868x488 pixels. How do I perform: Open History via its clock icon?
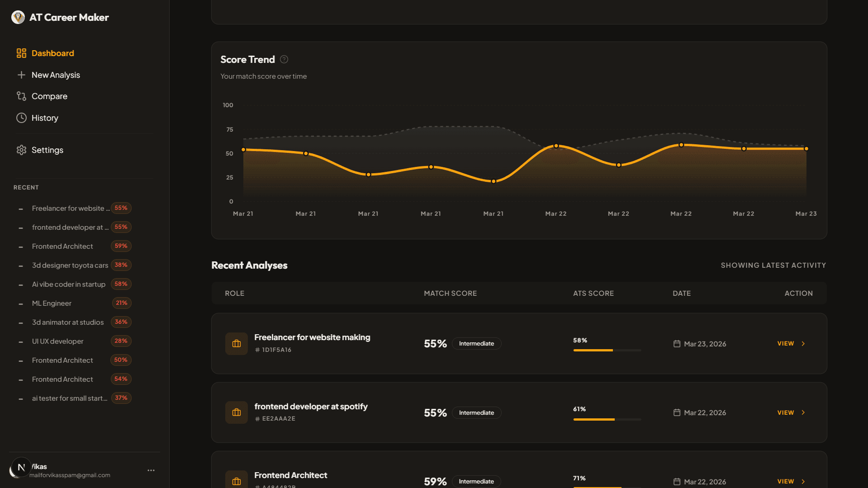click(x=21, y=118)
